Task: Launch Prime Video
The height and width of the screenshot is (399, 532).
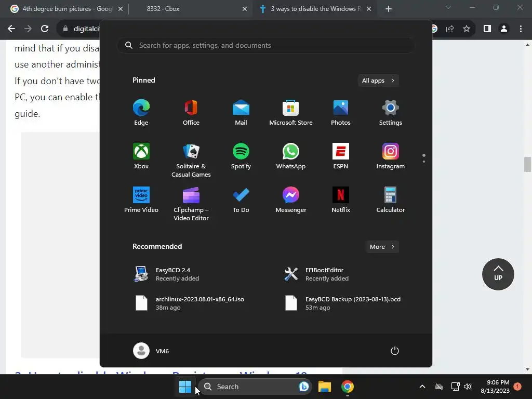Action: (141, 200)
